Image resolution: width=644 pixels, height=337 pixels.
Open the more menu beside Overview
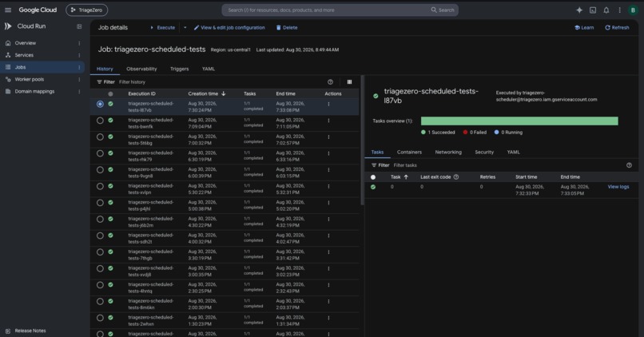79,43
